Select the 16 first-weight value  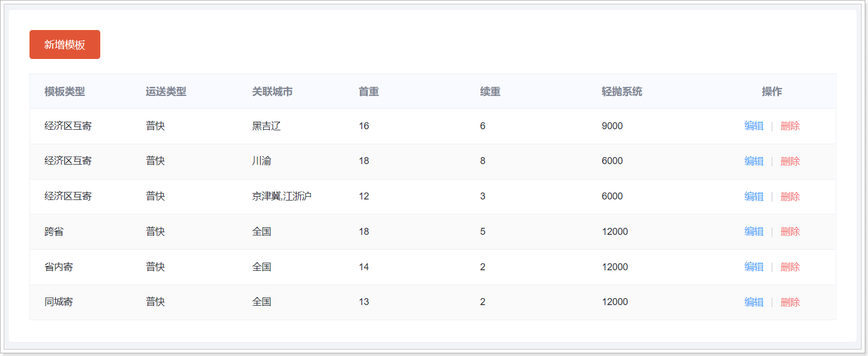(364, 126)
